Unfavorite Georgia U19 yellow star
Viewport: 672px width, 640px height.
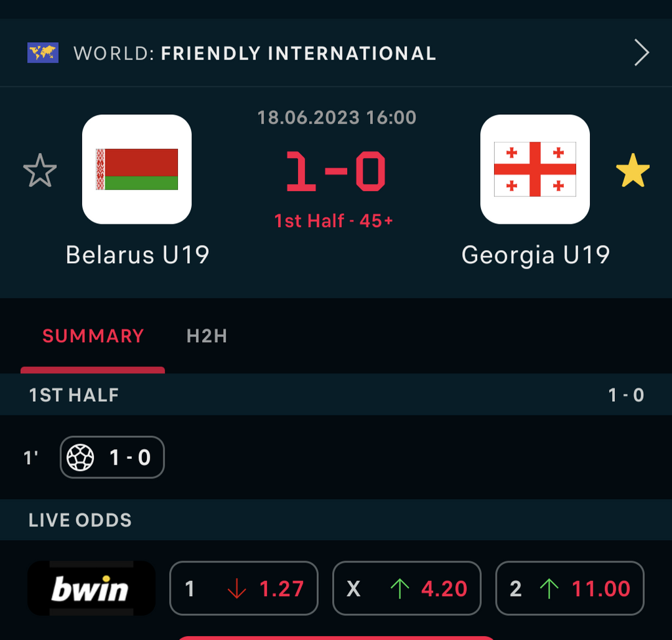tap(633, 171)
